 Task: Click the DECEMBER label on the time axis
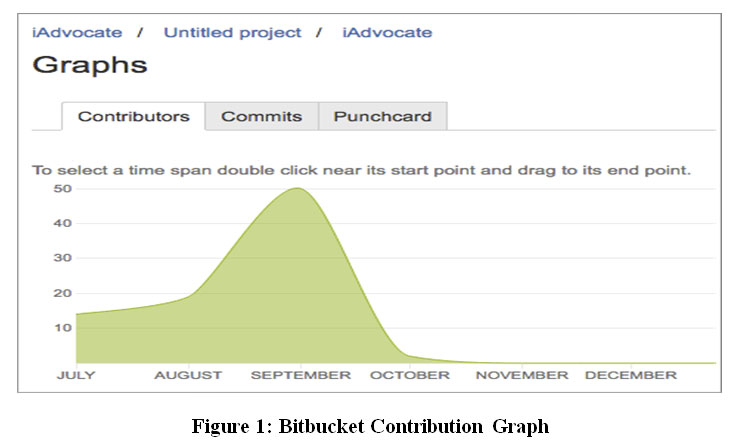[630, 375]
